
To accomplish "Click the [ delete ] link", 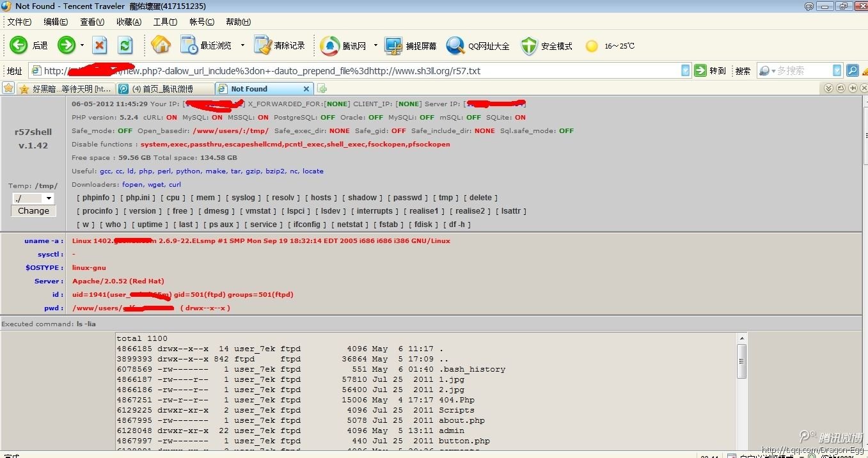I will click(x=480, y=198).
